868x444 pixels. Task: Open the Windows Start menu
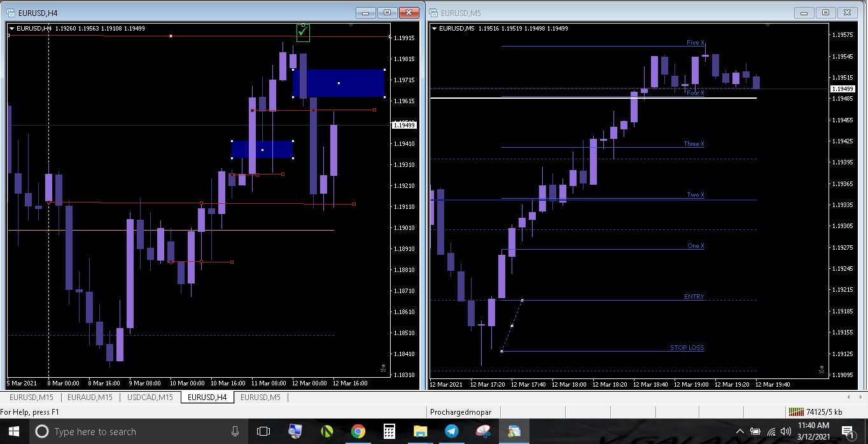pos(15,431)
